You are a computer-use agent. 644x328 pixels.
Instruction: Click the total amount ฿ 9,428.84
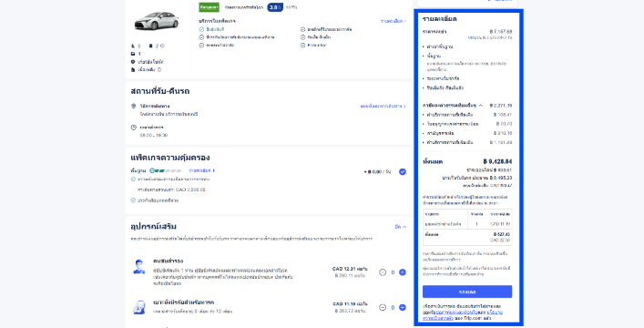pos(497,161)
